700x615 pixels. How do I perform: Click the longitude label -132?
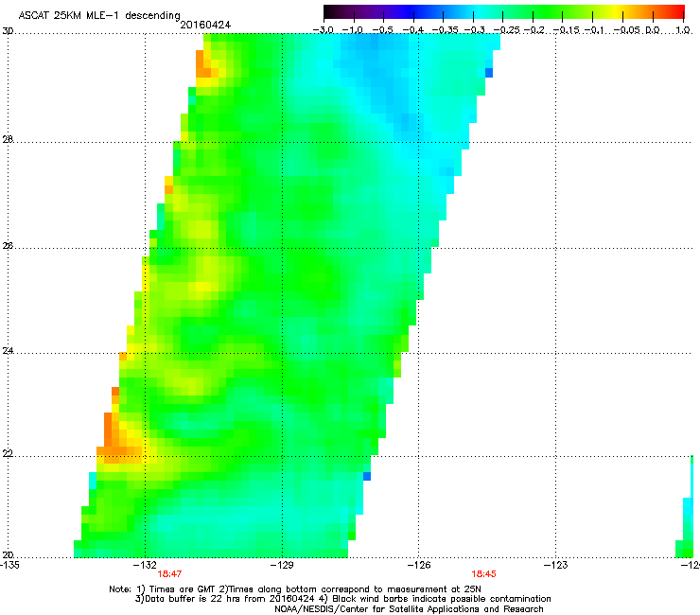[x=146, y=565]
